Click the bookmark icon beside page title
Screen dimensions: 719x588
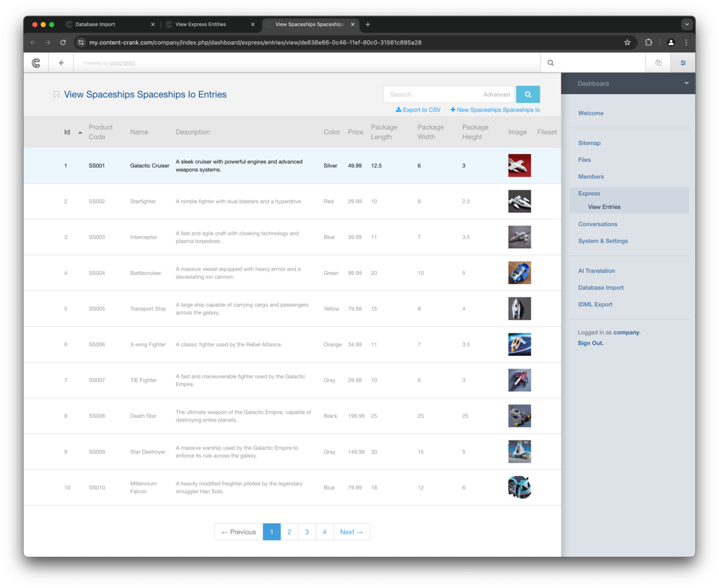coord(56,94)
